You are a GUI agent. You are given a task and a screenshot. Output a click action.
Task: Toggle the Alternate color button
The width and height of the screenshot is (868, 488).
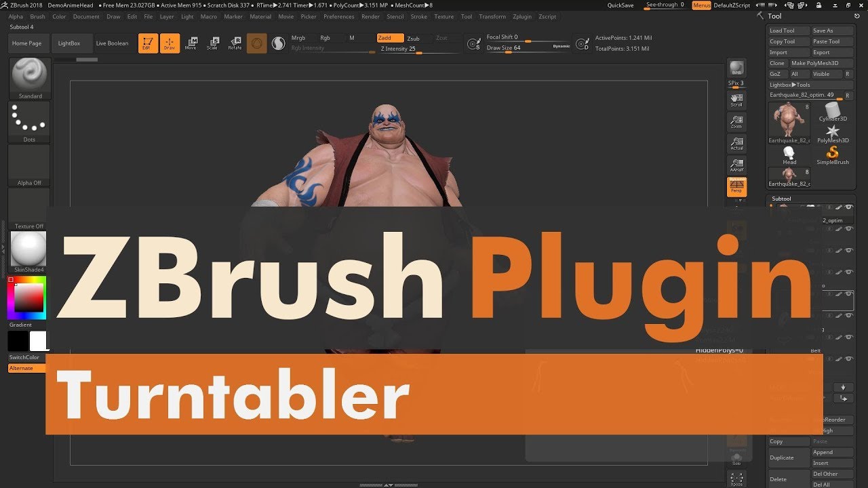click(x=27, y=368)
